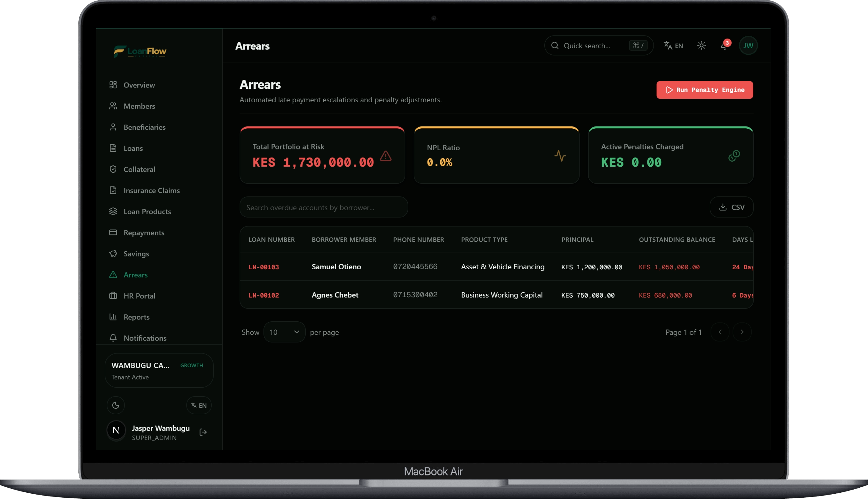Open notifications bell with 3 badge
868x499 pixels.
[724, 46]
